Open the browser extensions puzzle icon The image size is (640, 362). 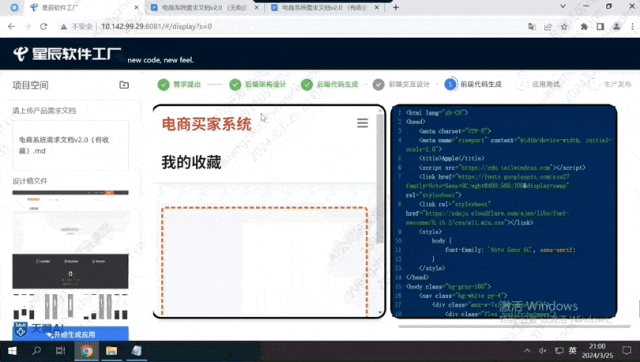[x=584, y=27]
